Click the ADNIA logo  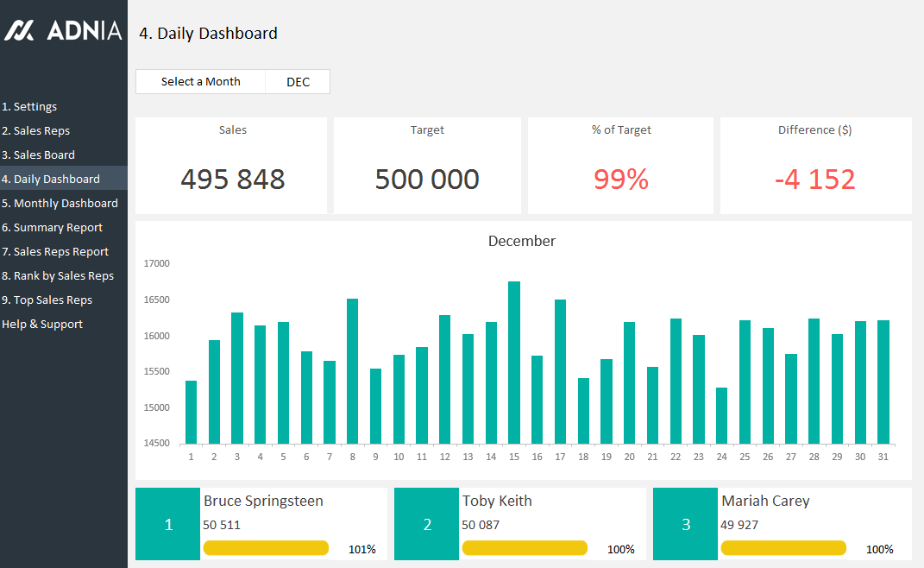tap(63, 30)
